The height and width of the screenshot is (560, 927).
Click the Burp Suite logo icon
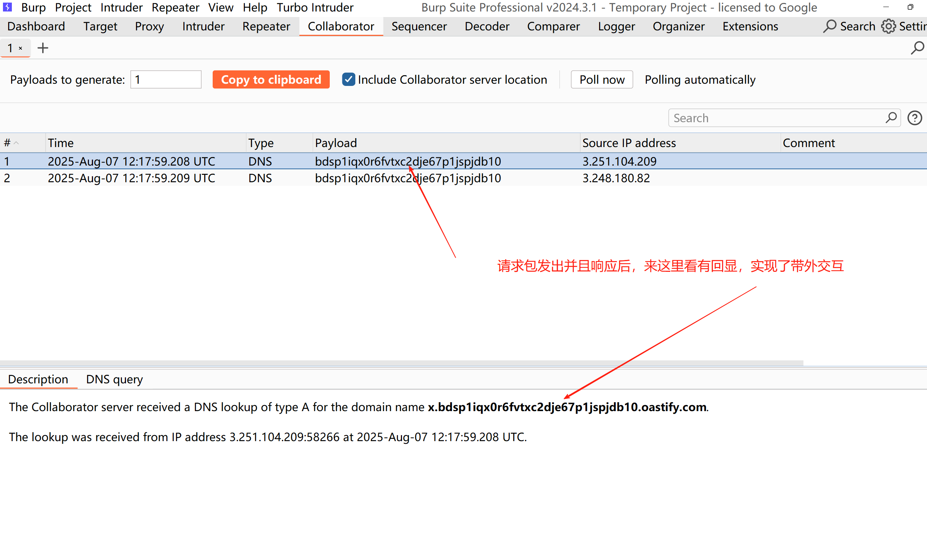point(7,7)
